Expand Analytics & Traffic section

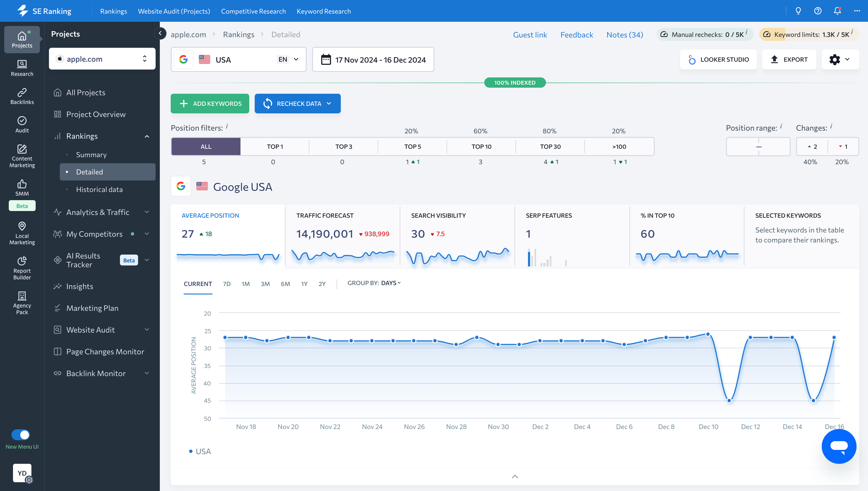147,212
